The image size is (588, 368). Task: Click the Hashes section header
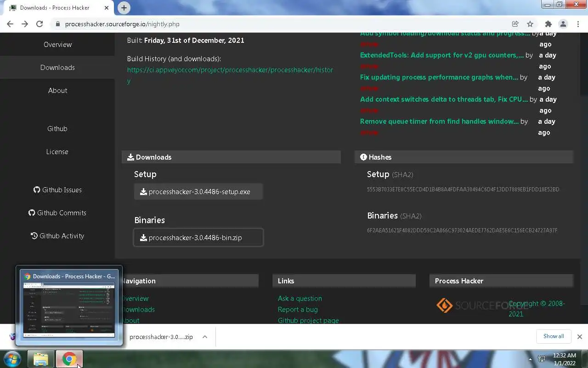pyautogui.click(x=464, y=157)
